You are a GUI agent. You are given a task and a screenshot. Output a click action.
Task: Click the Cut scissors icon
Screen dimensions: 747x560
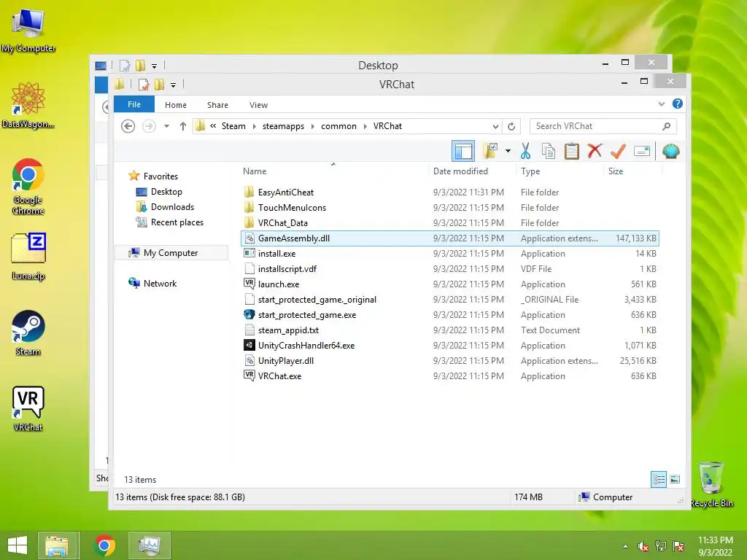(525, 151)
